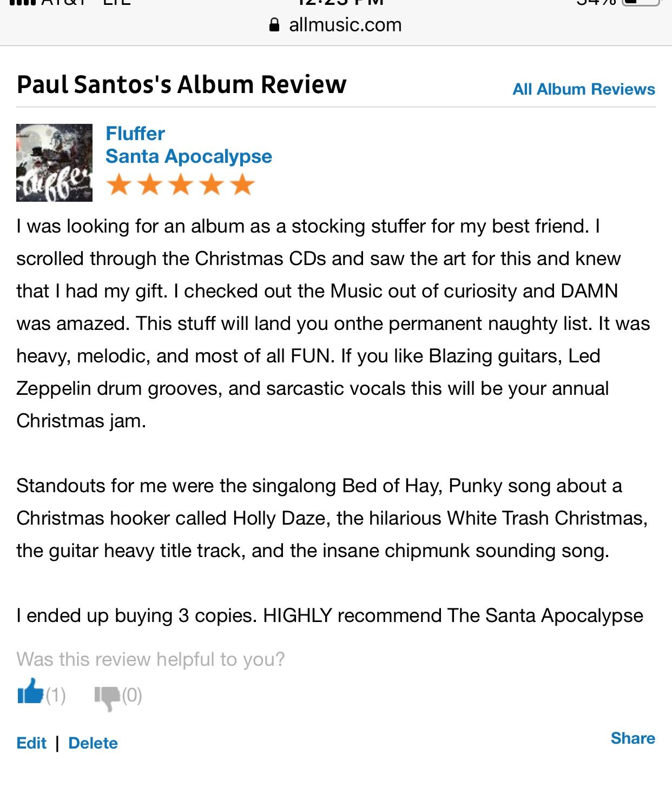Click the fourth orange rating star

point(212,184)
